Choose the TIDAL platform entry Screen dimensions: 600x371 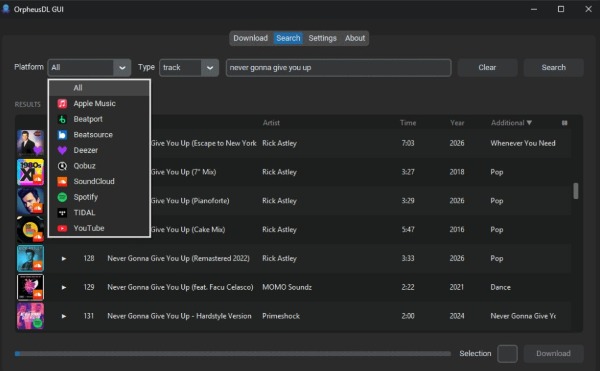tap(99, 213)
